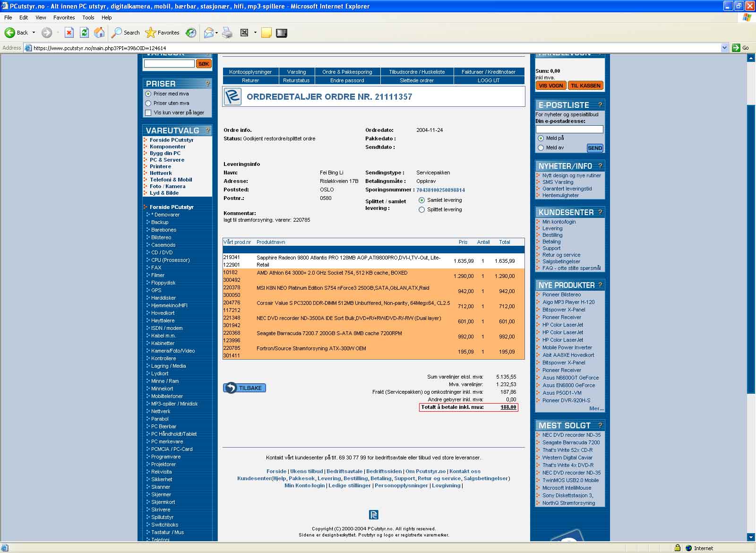The height and width of the screenshot is (553, 756).
Task: Open 'Min konto/login' under Kundesenter
Action: [559, 222]
